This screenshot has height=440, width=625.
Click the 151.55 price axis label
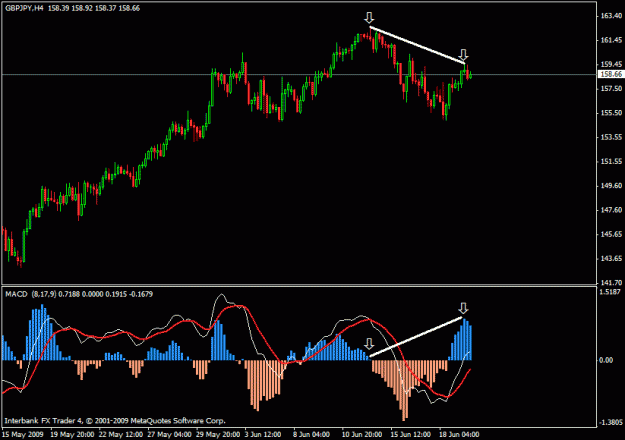(x=611, y=161)
